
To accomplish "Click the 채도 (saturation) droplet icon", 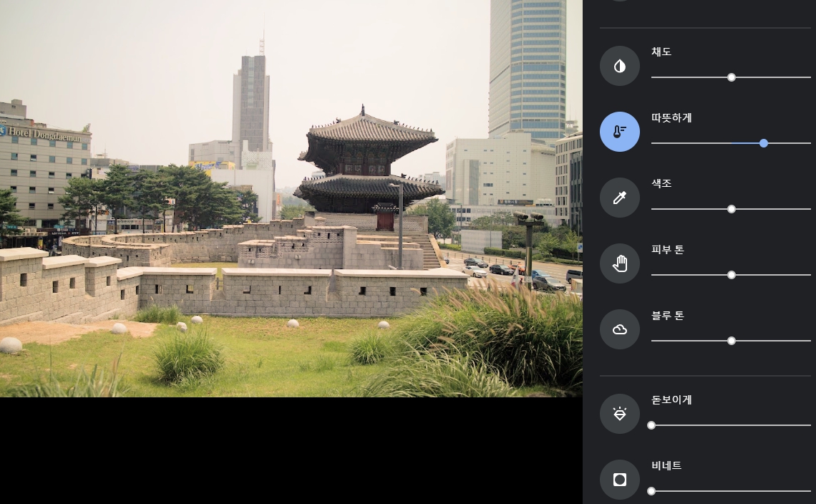I will point(619,66).
